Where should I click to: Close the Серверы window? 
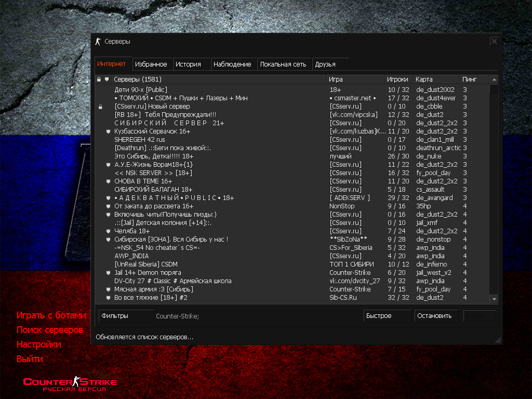point(494,42)
